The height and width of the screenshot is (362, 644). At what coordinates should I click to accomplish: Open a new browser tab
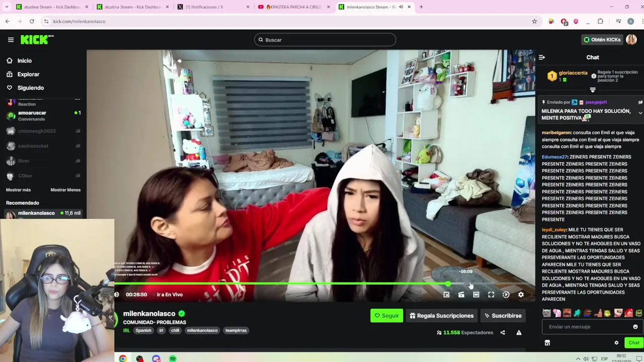(421, 7)
